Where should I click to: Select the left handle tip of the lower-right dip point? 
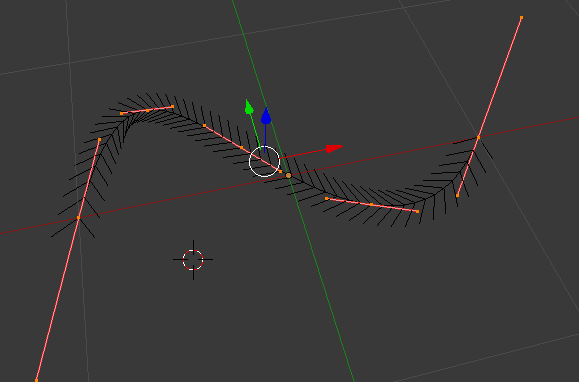point(326,199)
